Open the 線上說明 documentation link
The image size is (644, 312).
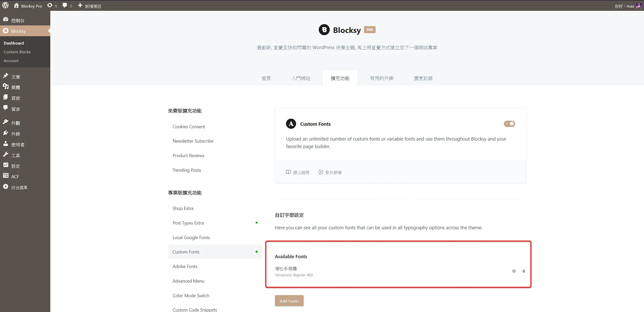tap(298, 172)
